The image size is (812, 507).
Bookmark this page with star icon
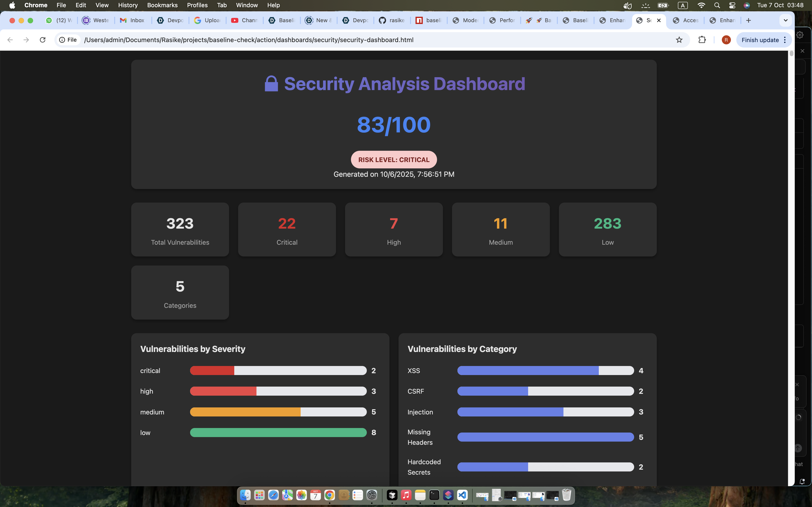point(679,40)
